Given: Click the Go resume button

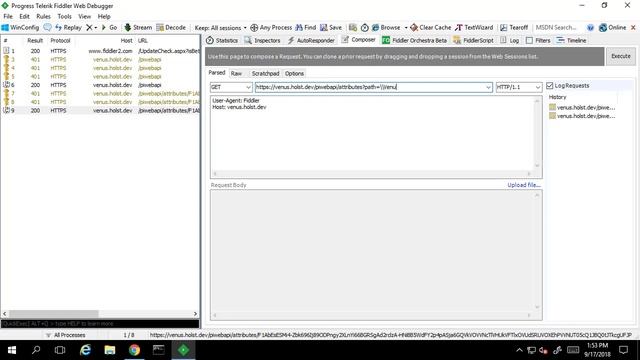Looking at the screenshot, I should click(x=109, y=27).
